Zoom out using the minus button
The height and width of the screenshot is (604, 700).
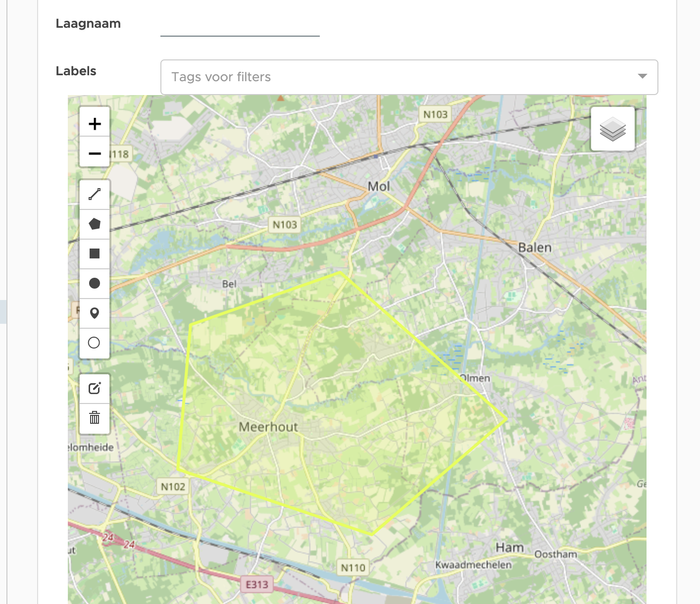[95, 153]
